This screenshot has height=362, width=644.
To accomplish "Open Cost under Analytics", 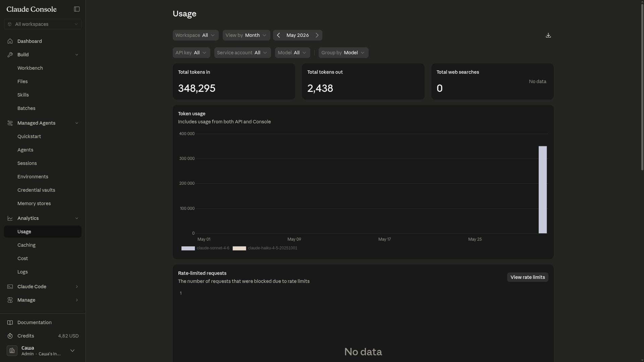I will click(43, 258).
